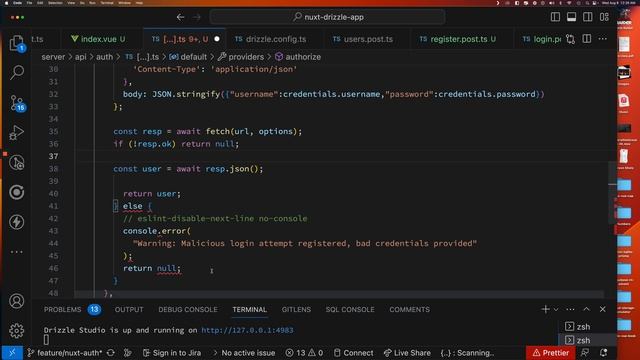Switch to index.vue tab
The image size is (640, 360).
click(x=98, y=39)
